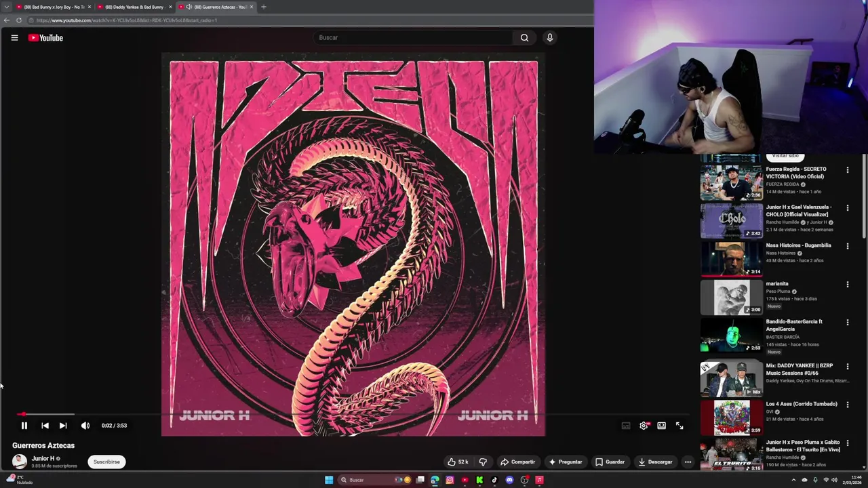Image resolution: width=868 pixels, height=488 pixels.
Task: Open Junior H channel avatar
Action: click(x=20, y=462)
